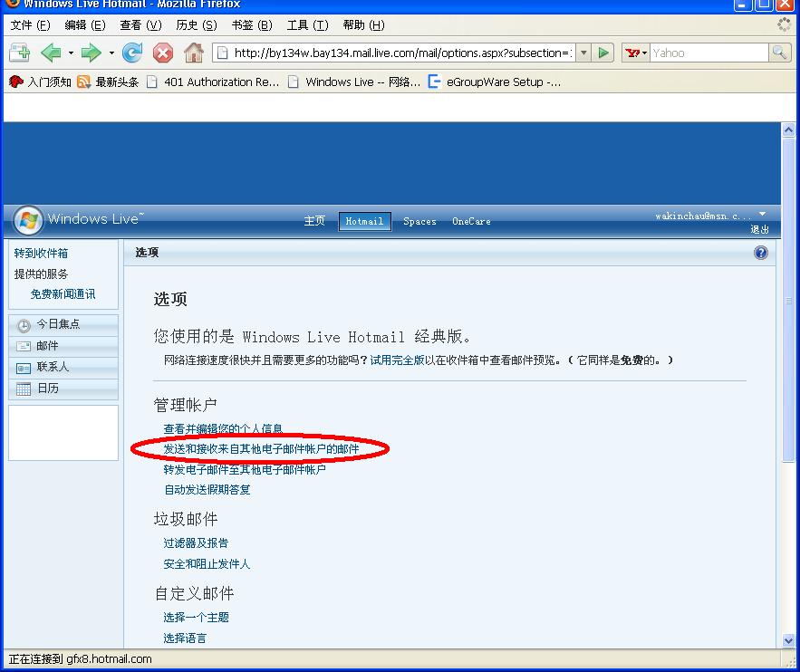The width and height of the screenshot is (800, 672).
Task: Select the Hotmail tab
Action: pos(365,221)
